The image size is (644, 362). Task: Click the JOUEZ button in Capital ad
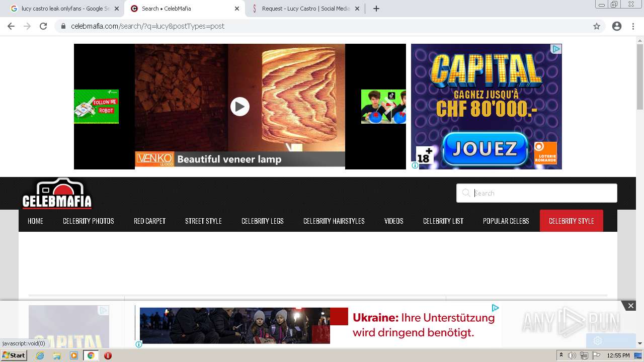click(485, 149)
